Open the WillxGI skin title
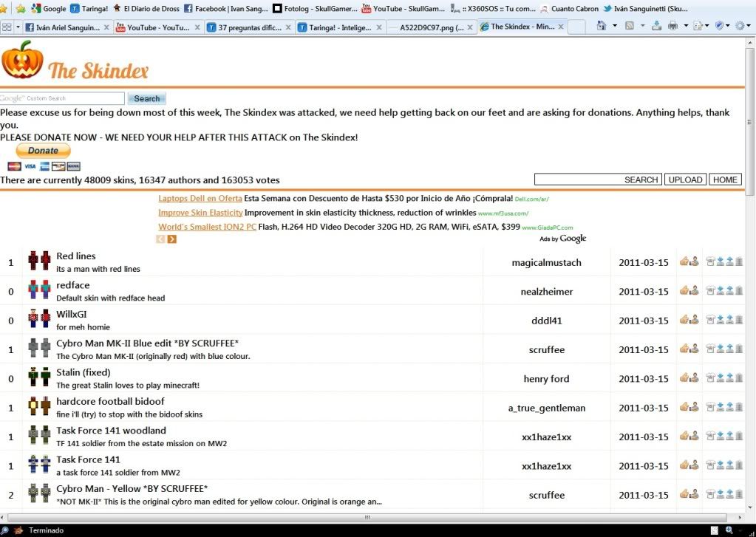The height and width of the screenshot is (537, 756). (72, 314)
